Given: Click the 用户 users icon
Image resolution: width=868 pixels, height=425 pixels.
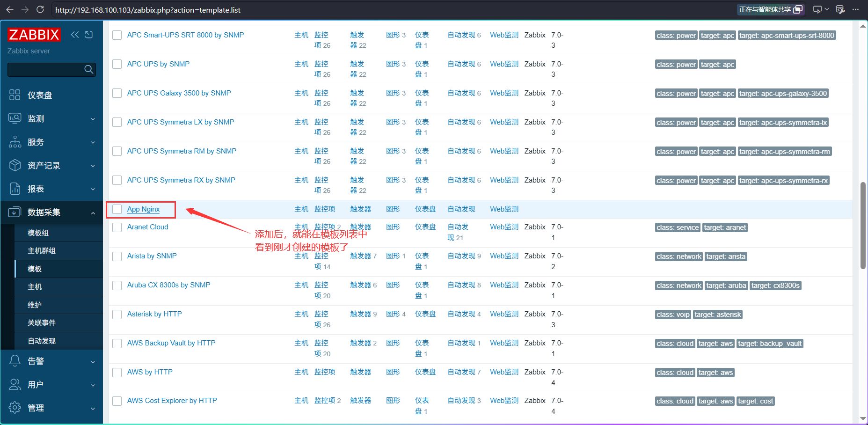Looking at the screenshot, I should coord(15,384).
